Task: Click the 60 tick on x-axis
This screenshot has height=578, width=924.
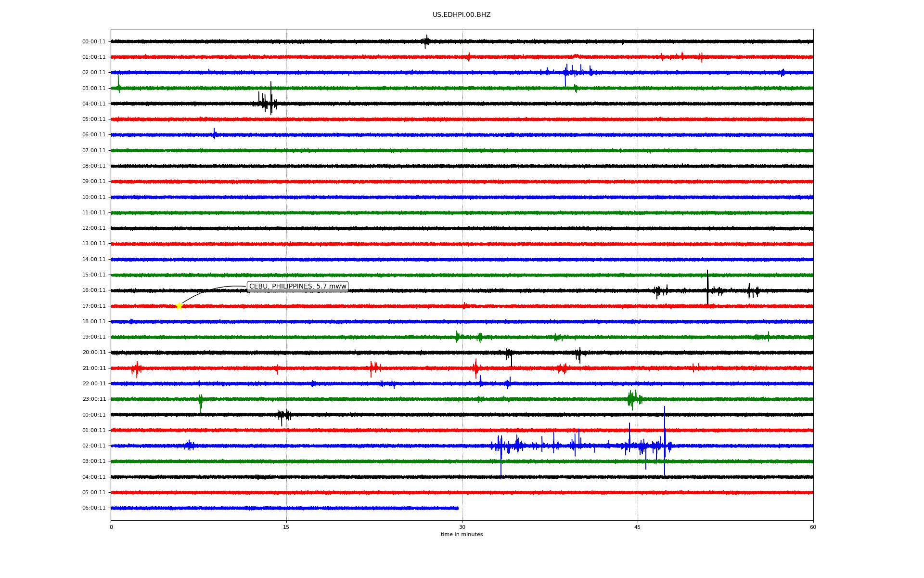Action: tap(812, 527)
